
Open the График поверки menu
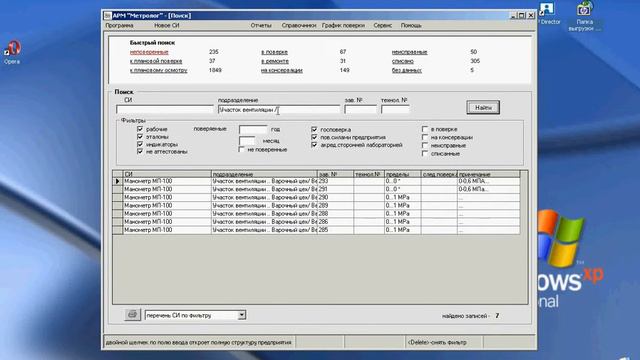tap(343, 25)
